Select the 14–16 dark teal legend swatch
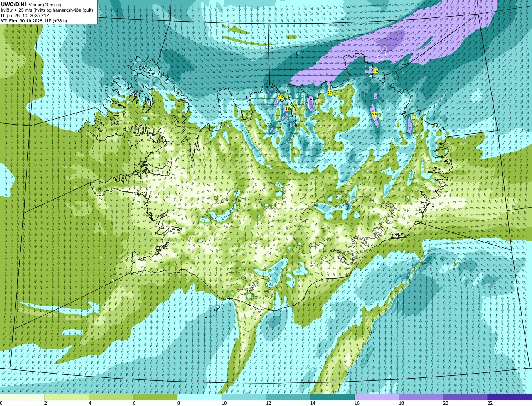The width and height of the screenshot is (532, 406). [x=332, y=397]
